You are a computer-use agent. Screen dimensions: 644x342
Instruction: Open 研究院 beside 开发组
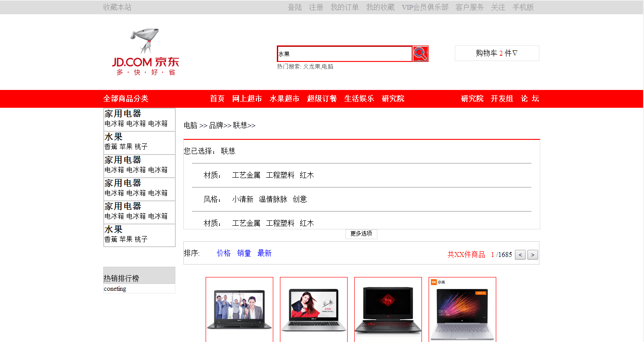coord(472,98)
